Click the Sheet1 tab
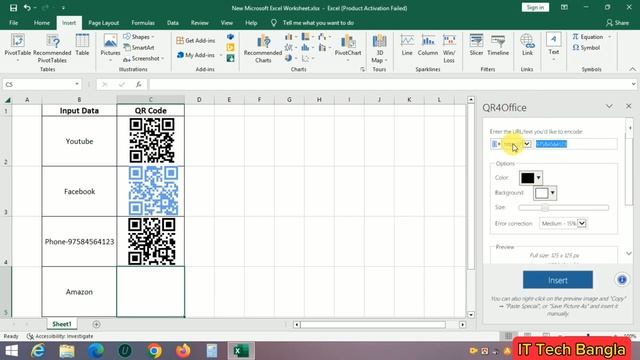 click(x=62, y=324)
